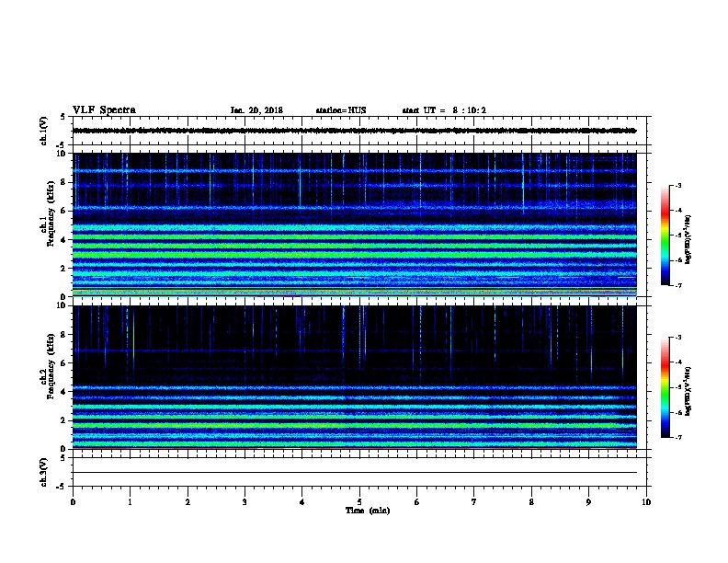Image resolution: width=728 pixels, height=563 pixels.
Task: Click time axis tick label "1"
Action: pos(130,502)
